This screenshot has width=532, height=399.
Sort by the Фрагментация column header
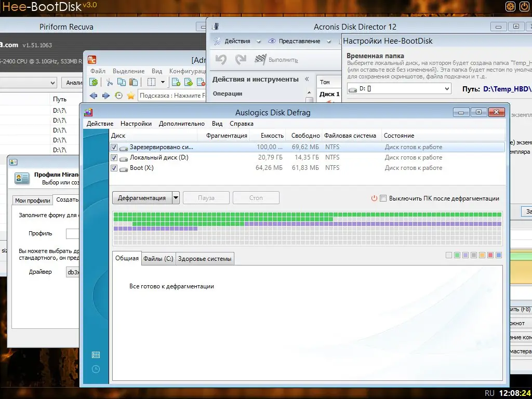(x=224, y=136)
